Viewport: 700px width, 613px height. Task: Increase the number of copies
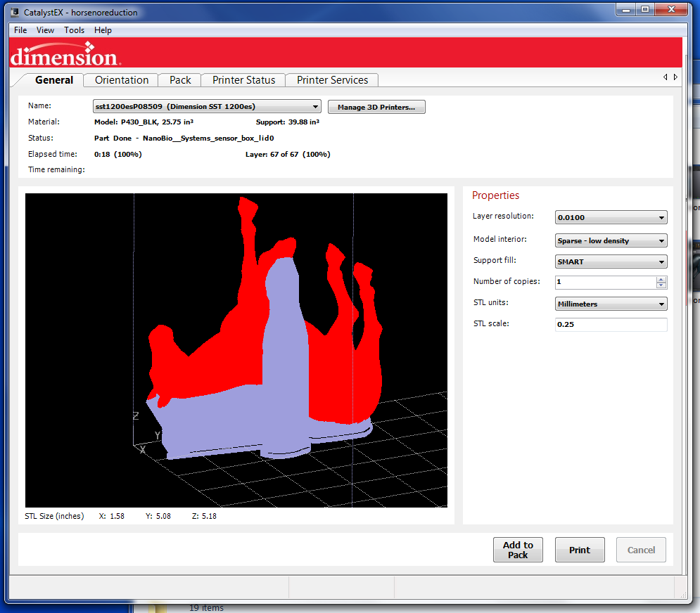(661, 279)
